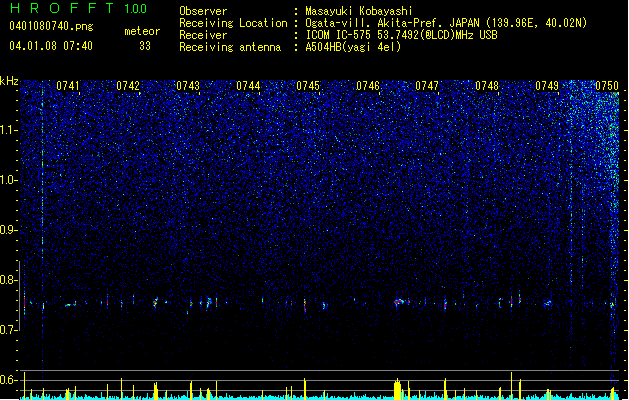This screenshot has width=629, height=400.
Task: Click the 0742 time marker
Action: pos(128,86)
